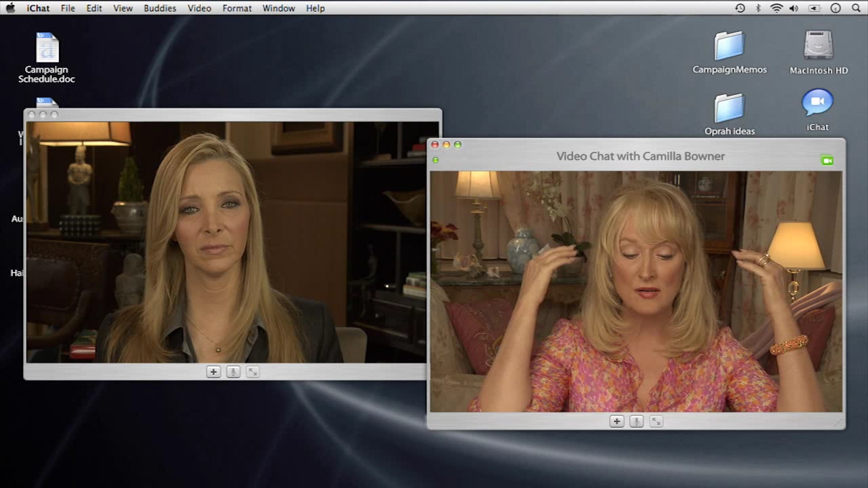Image resolution: width=868 pixels, height=488 pixels.
Task: Click green status dot in Camilla Bowner window
Action: click(x=435, y=160)
